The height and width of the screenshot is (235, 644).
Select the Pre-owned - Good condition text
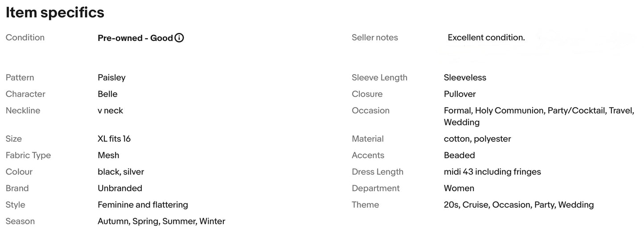(135, 38)
